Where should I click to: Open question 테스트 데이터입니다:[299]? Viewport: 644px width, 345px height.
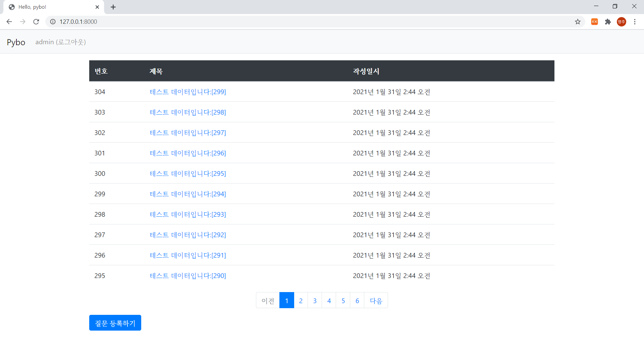(x=187, y=91)
